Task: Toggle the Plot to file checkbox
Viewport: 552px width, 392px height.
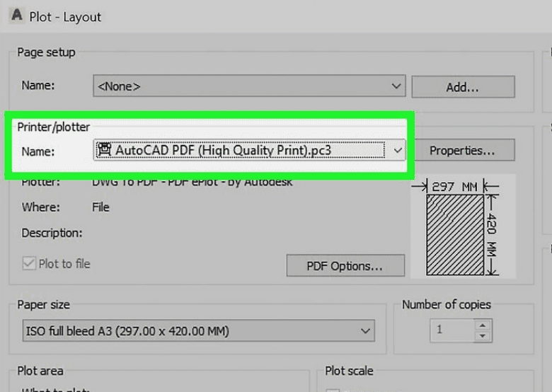Action: tap(29, 263)
